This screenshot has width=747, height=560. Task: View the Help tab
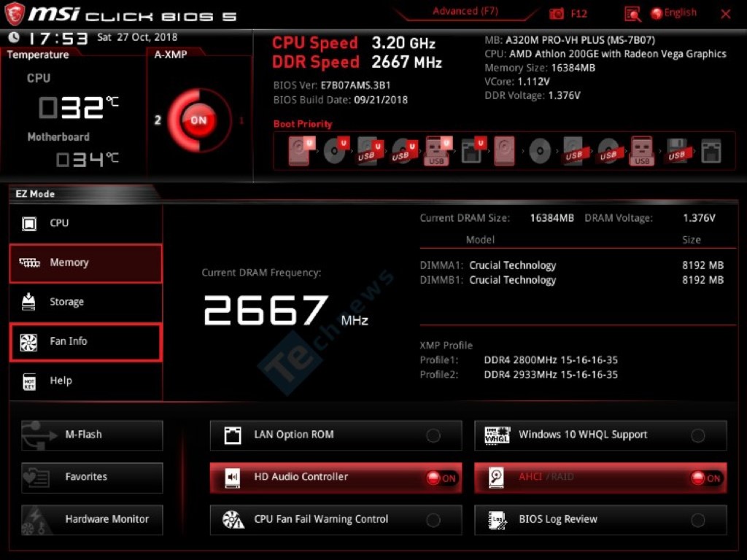(86, 381)
